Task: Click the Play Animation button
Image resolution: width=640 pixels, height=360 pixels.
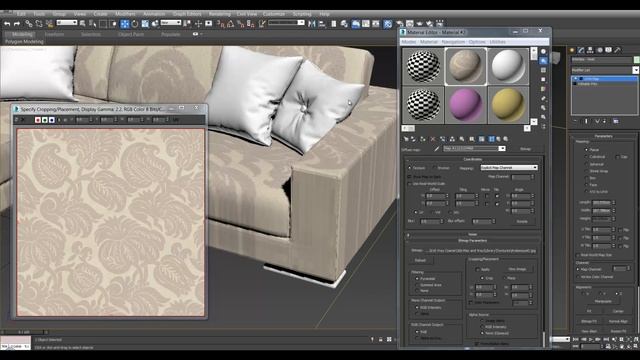Action: (591, 339)
